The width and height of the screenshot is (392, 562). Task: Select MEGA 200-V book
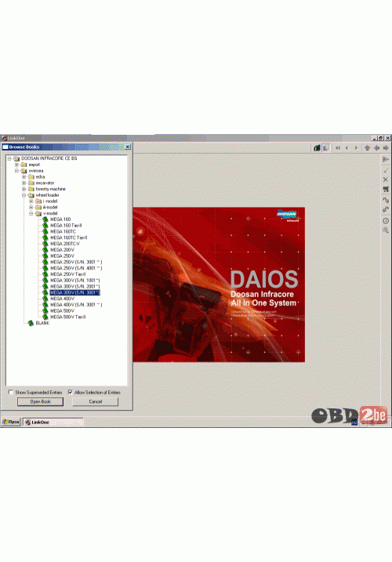tap(63, 250)
